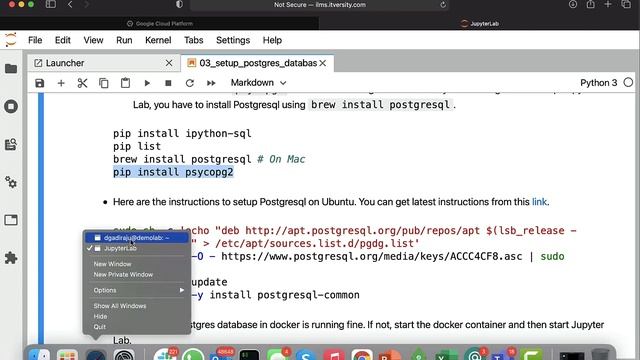The image size is (640, 360).
Task: Open the Property Inspector gears panel
Action: pyautogui.click(x=11, y=182)
